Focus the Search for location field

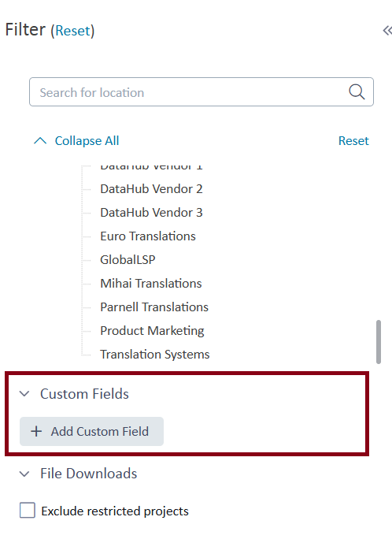[x=202, y=91]
